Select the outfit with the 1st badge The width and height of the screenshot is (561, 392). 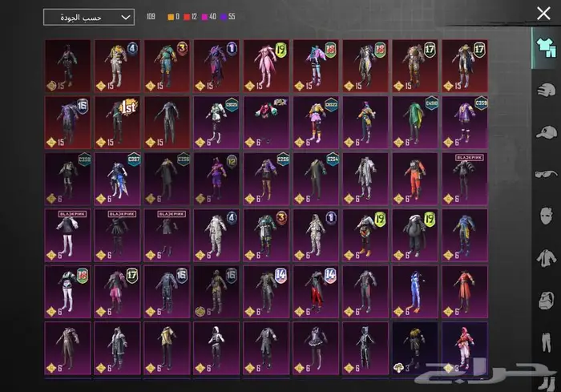pos(117,122)
